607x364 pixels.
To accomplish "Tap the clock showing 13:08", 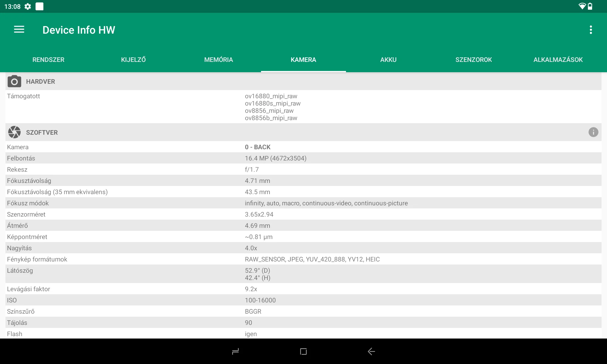I will point(12,6).
